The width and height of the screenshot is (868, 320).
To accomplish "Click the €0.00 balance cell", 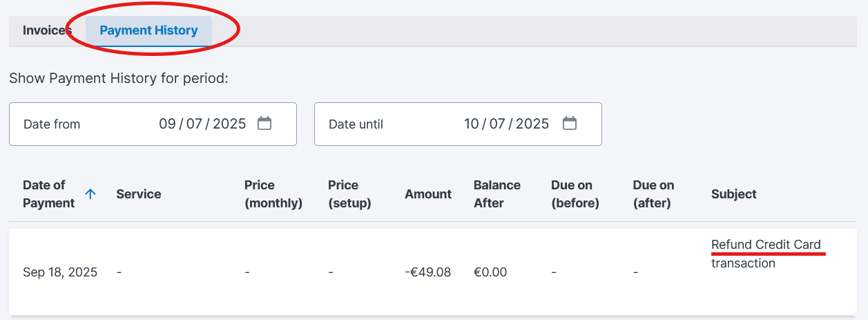I will 490,272.
